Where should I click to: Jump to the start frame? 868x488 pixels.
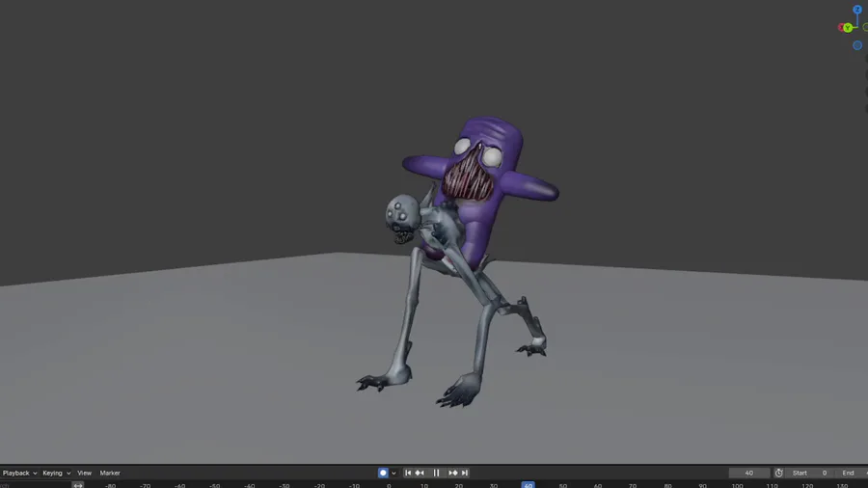click(x=408, y=474)
